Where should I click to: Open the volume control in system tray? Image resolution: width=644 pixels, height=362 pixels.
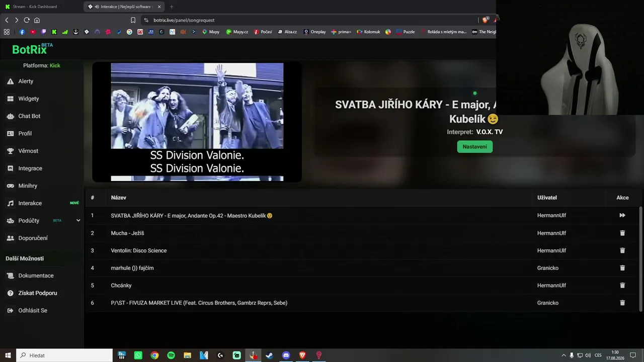tap(588, 355)
